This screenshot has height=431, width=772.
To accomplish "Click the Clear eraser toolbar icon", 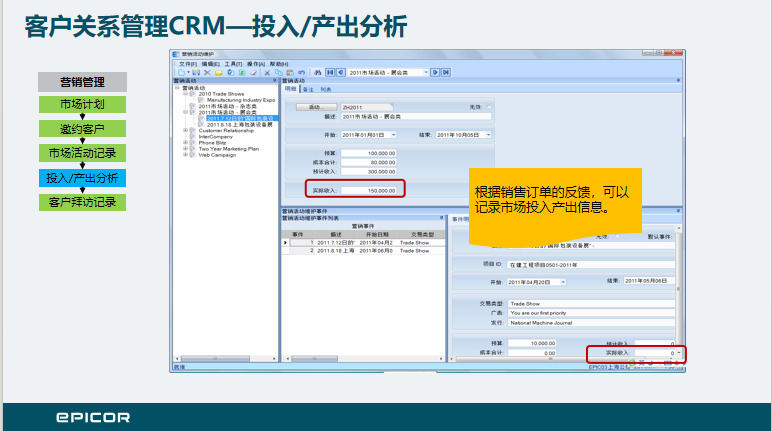I will click(254, 72).
